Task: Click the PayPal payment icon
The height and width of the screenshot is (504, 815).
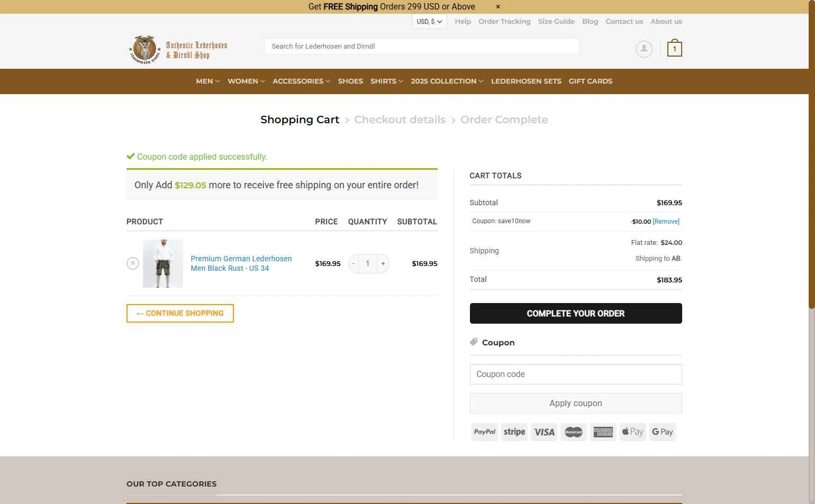Action: (x=485, y=432)
